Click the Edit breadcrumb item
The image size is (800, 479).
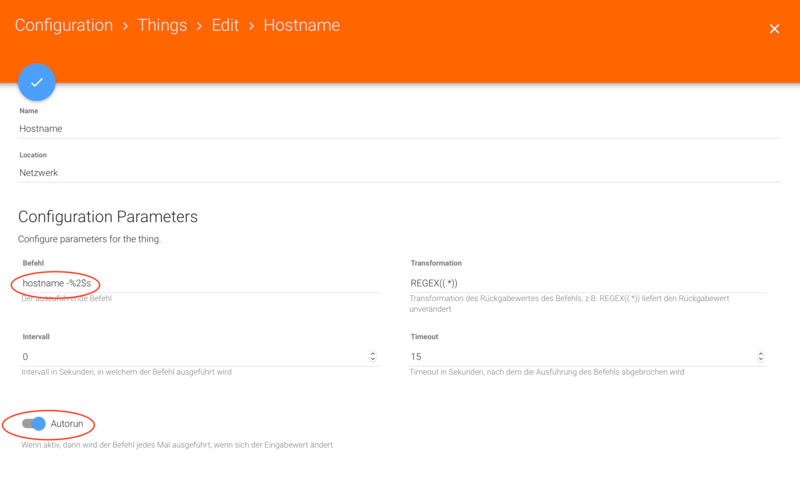click(225, 25)
